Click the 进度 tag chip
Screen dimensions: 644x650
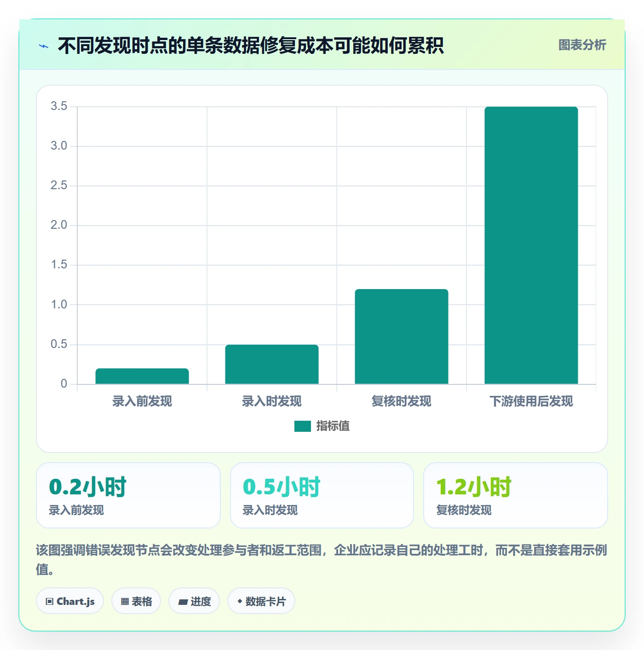pyautogui.click(x=194, y=601)
